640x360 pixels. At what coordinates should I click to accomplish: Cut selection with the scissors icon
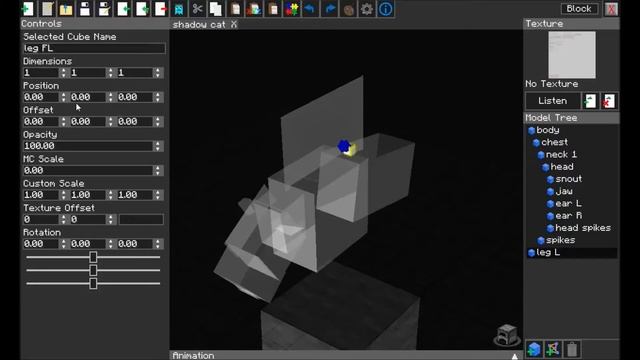pos(198,9)
